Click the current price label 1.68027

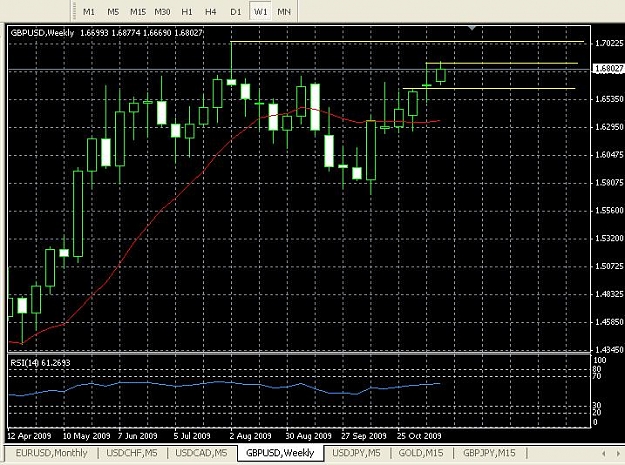(x=608, y=69)
